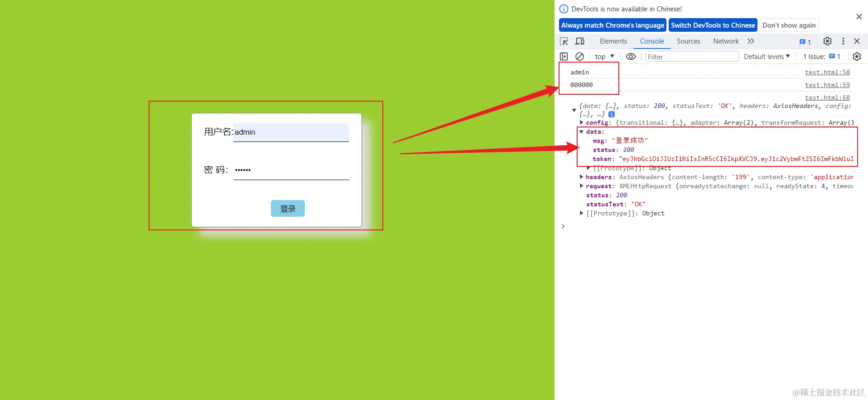Click Switch DevTools to Chinese button
Viewport: 868px width, 400px height.
click(x=713, y=25)
